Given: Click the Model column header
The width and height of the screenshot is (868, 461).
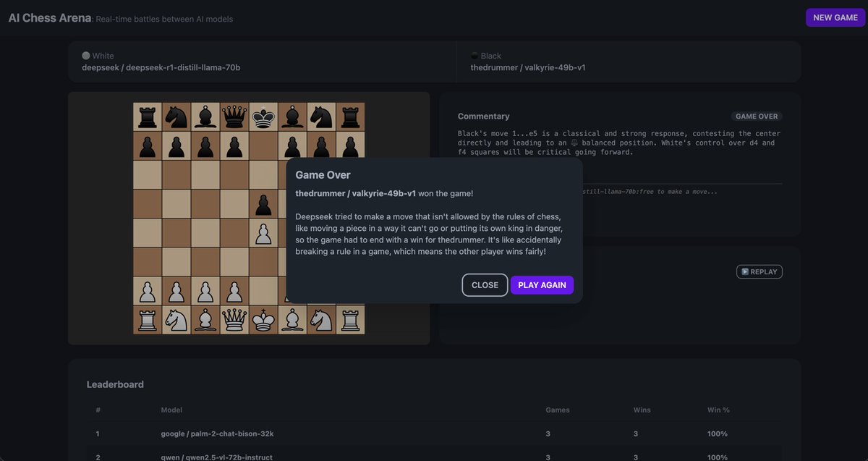Looking at the screenshot, I should pos(171,410).
